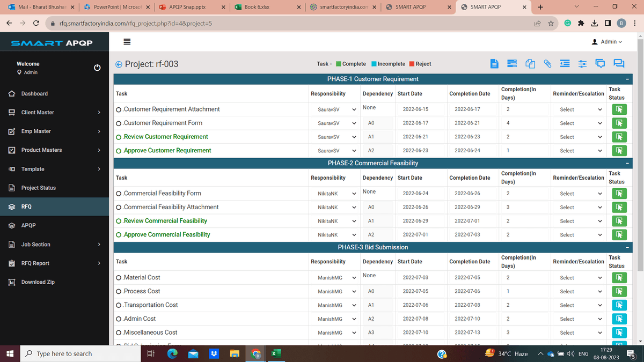Image resolution: width=644 pixels, height=362 pixels.
Task: Click the power logout icon next to Welcome Admin
Action: pyautogui.click(x=97, y=67)
